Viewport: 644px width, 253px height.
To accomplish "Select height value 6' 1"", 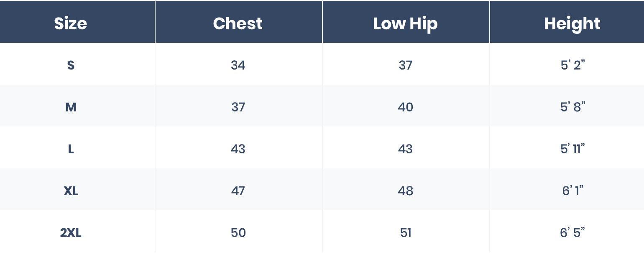I will click(572, 191).
